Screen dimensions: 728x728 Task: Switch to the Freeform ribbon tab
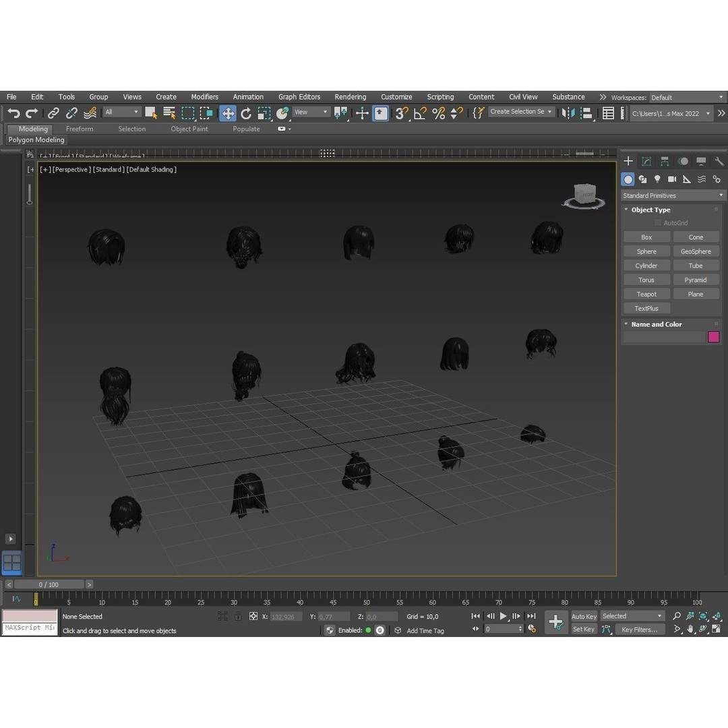tap(80, 129)
